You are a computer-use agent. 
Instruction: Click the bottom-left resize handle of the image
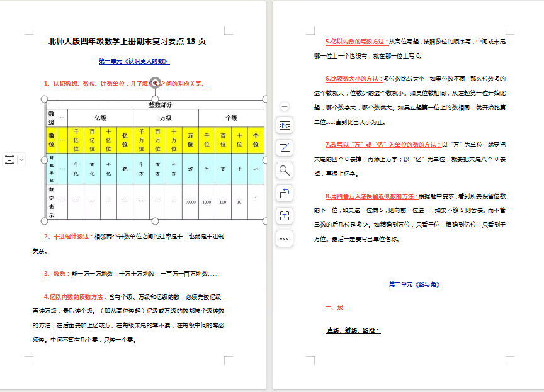(x=45, y=221)
